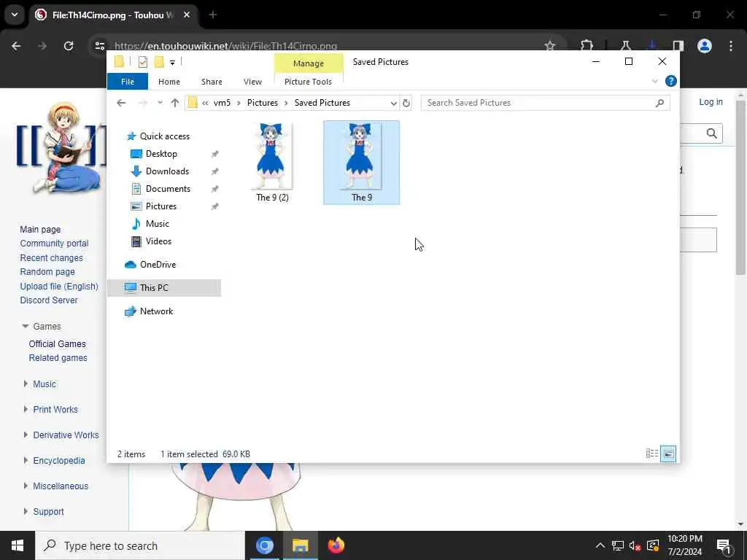The width and height of the screenshot is (747, 560).
Task: Reload the Touhou Wiki page in Chrome
Action: pyautogui.click(x=69, y=46)
